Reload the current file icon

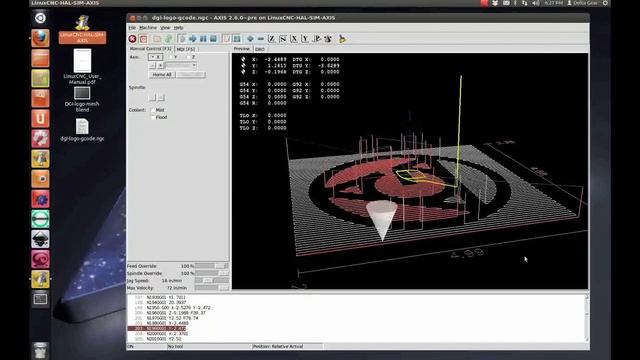pos(168,39)
